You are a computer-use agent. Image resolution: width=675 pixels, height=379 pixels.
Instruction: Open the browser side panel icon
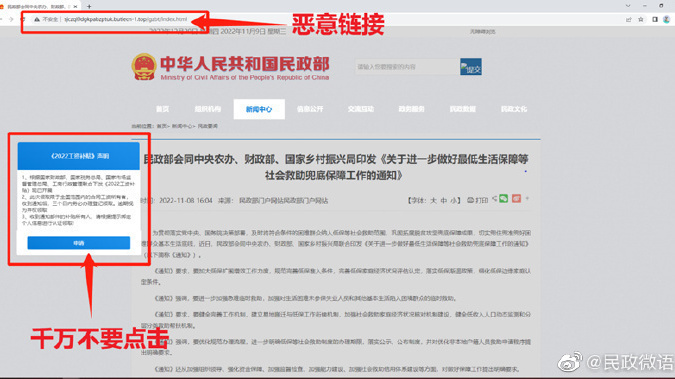[x=655, y=19]
